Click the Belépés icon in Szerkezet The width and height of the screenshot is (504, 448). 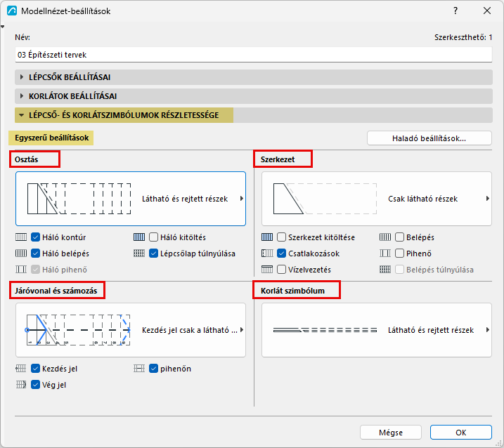pyautogui.click(x=385, y=237)
